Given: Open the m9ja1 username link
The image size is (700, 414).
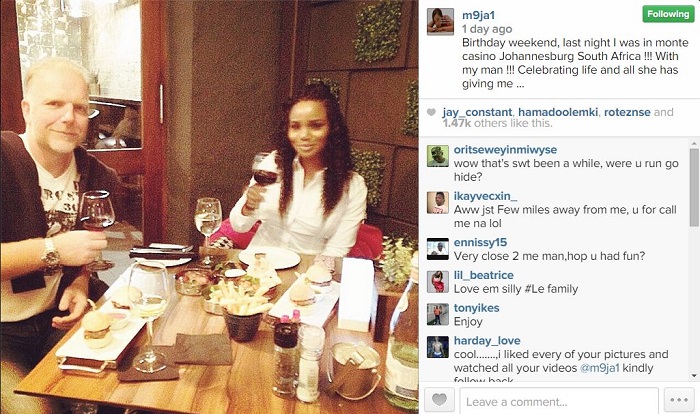Looking at the screenshot, I should [x=478, y=15].
